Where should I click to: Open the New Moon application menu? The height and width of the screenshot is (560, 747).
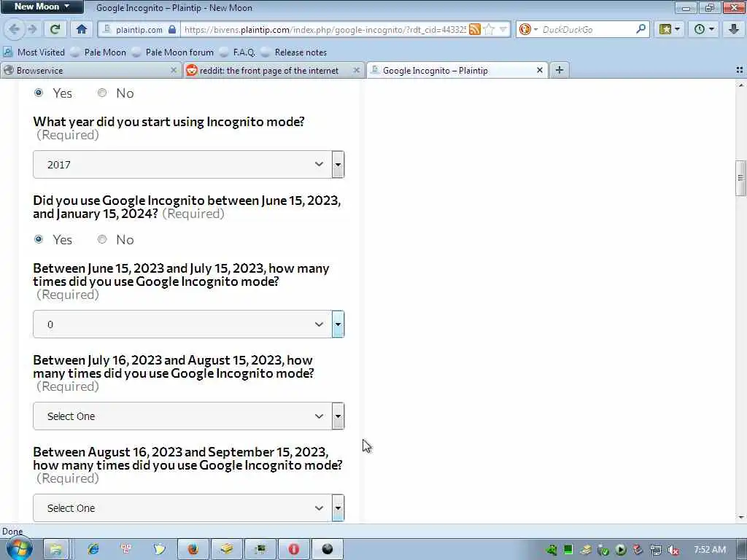pos(42,7)
